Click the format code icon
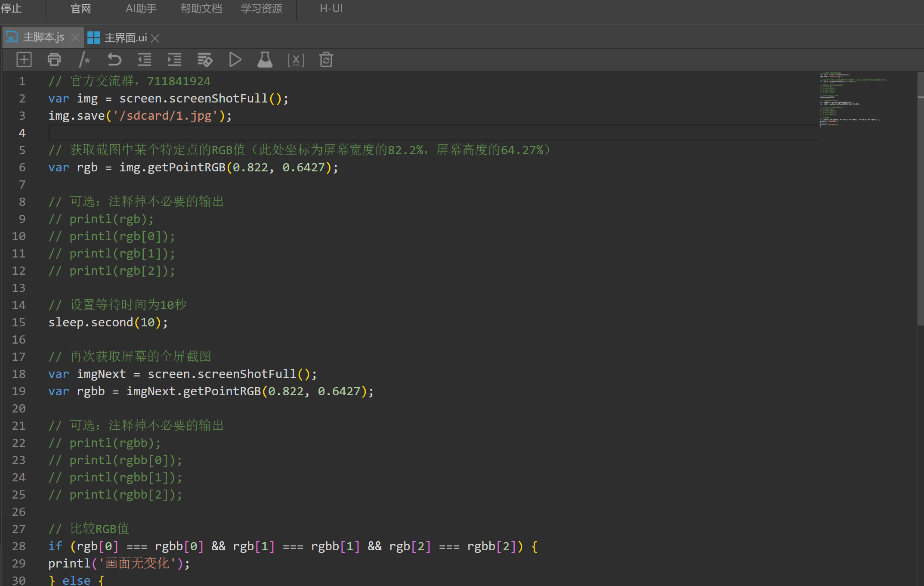The image size is (924, 586). click(205, 59)
